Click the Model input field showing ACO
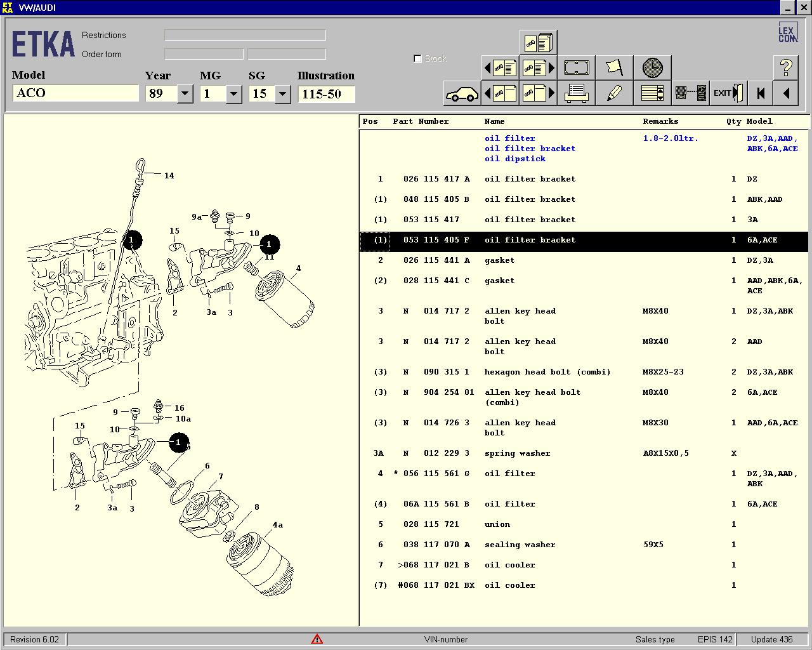Image resolution: width=812 pixels, height=650 pixels. pyautogui.click(x=75, y=93)
